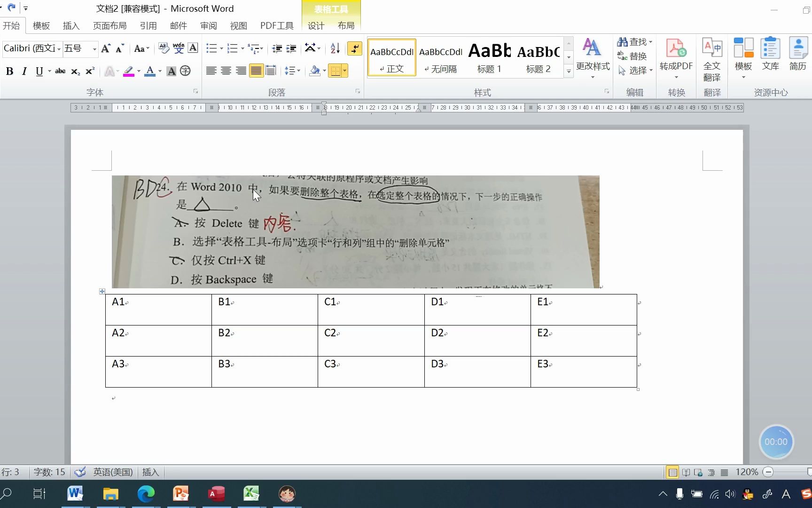Center align text

pos(226,71)
